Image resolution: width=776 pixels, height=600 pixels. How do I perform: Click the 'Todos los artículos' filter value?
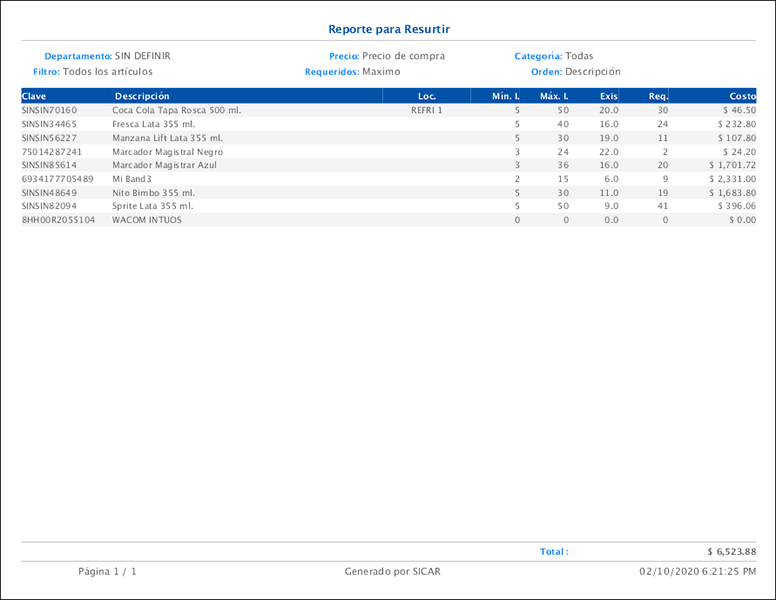click(108, 72)
